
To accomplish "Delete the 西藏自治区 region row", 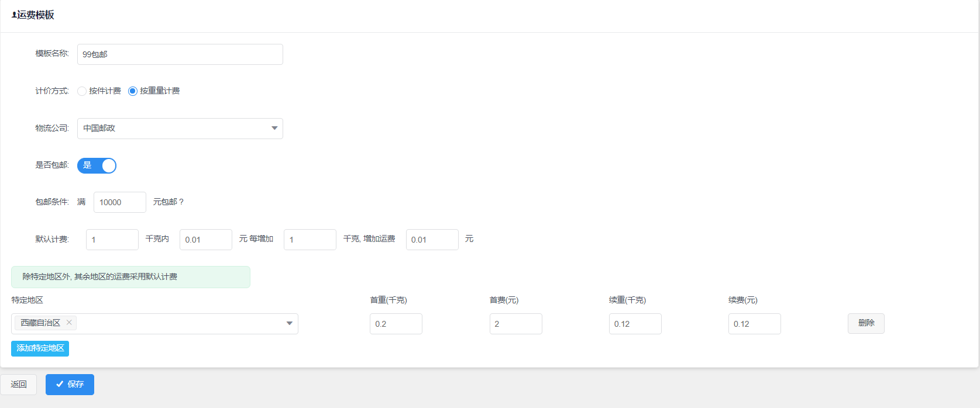I will click(x=865, y=323).
